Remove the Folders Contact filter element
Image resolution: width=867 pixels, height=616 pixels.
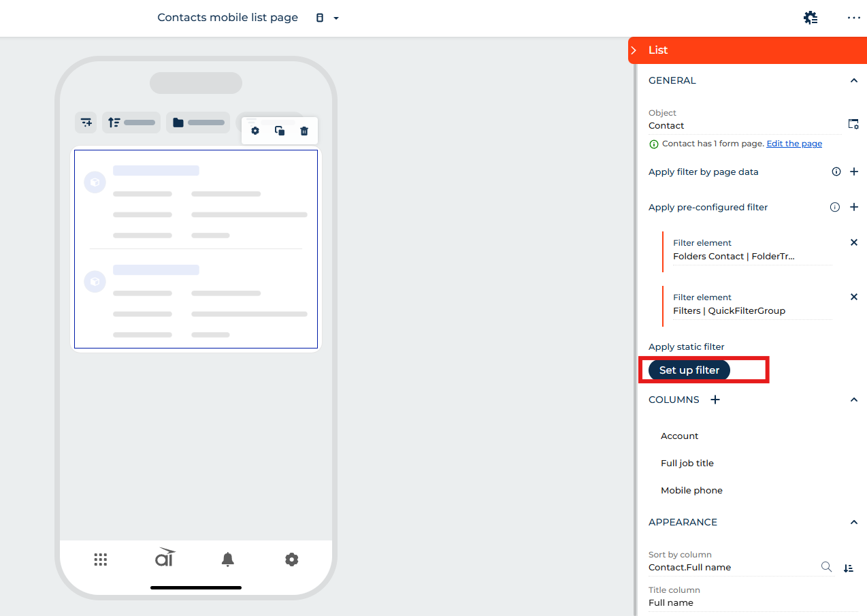854,242
